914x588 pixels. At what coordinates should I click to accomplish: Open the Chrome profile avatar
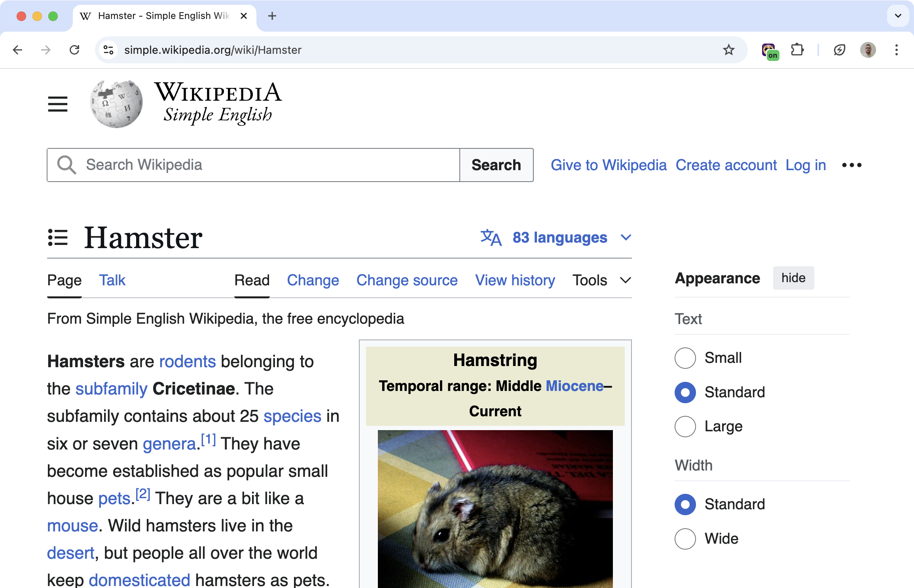click(868, 50)
